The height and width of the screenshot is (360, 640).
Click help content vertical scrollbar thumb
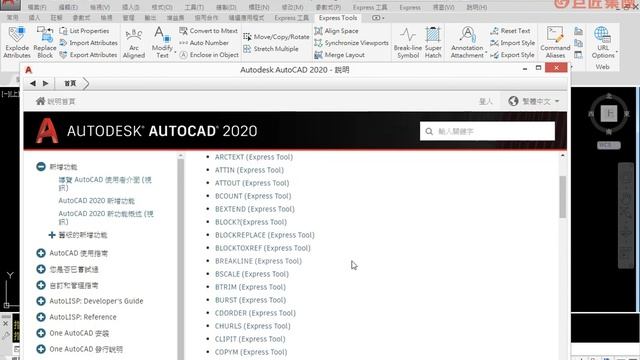click(562, 197)
